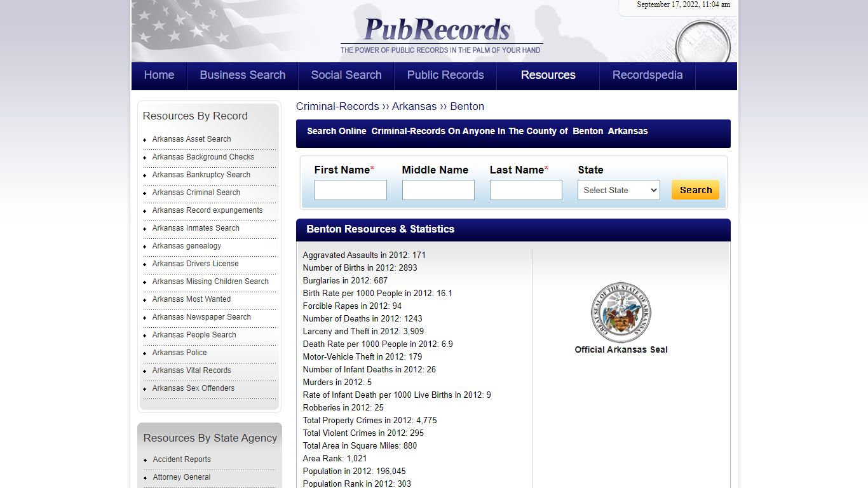The height and width of the screenshot is (488, 868).
Task: Open the Business Search tab
Action: [243, 75]
